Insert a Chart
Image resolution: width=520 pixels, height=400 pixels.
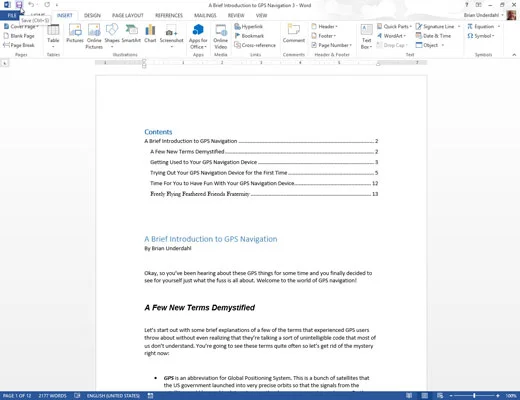point(150,33)
